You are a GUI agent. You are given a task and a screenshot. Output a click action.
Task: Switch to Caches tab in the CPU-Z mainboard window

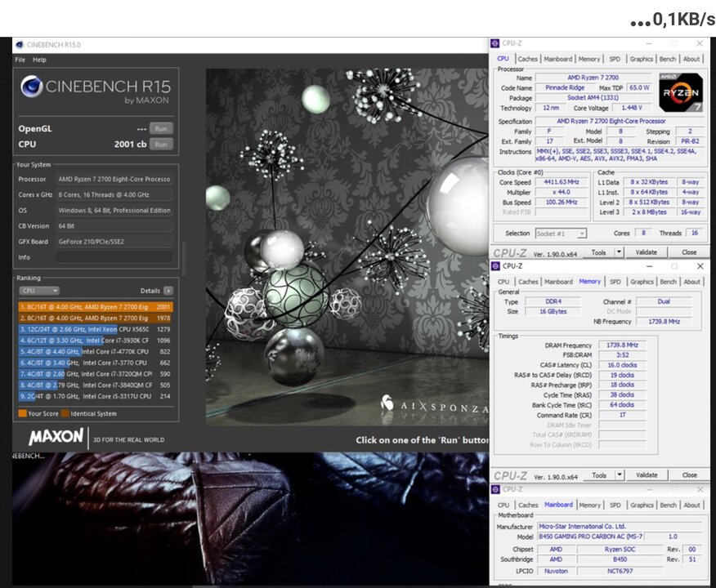tap(528, 505)
